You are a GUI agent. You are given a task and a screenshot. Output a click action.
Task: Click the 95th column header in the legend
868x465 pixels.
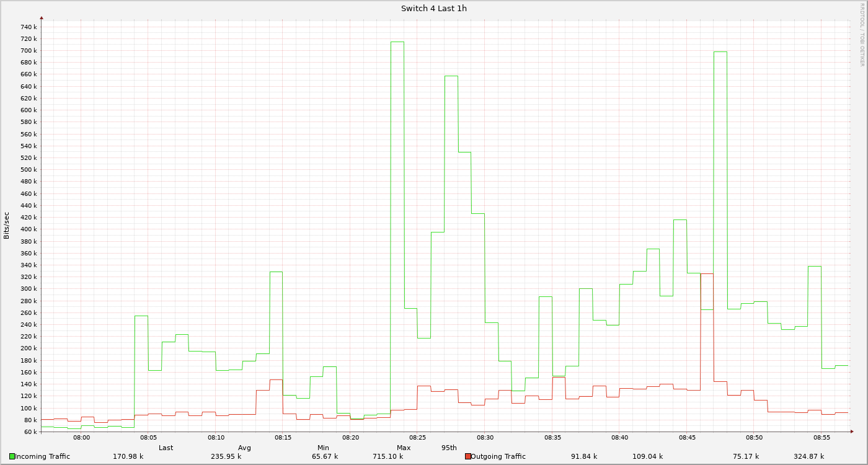(x=449, y=448)
